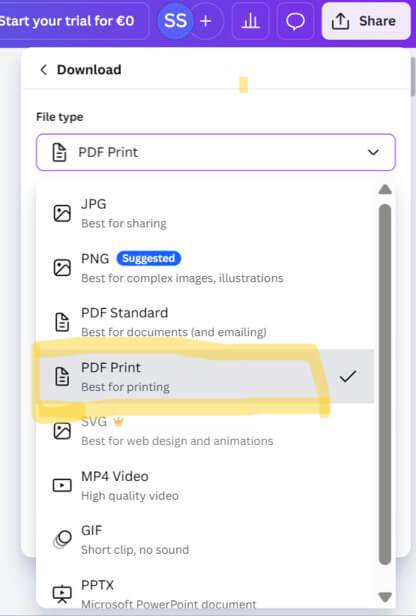This screenshot has width=416, height=616.
Task: Select the SVG premium format option
Action: pyautogui.click(x=205, y=431)
